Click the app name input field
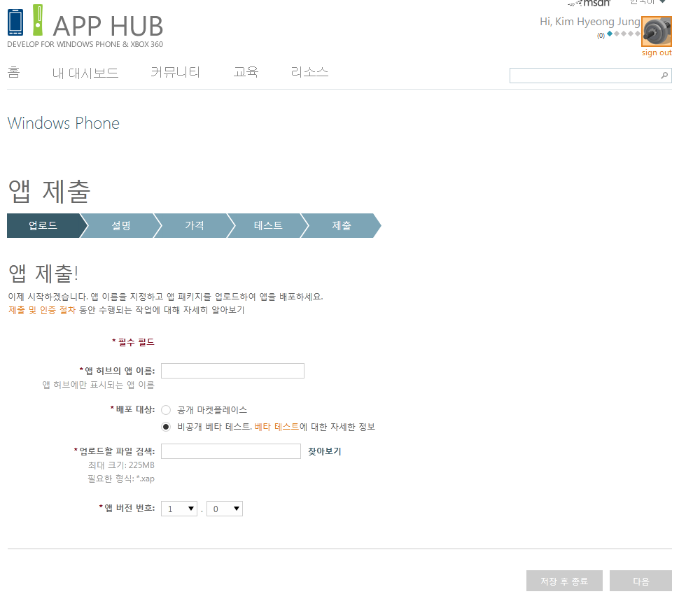700x601 pixels. (x=232, y=371)
